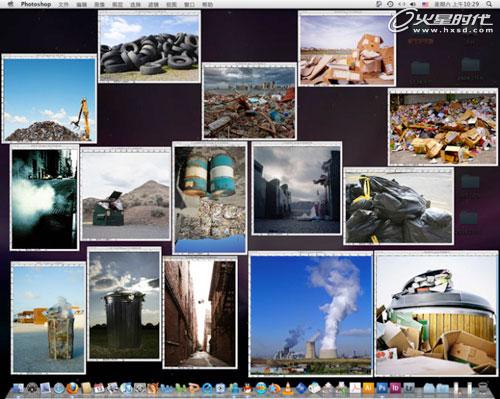Select the black garbage bags image window

click(399, 206)
